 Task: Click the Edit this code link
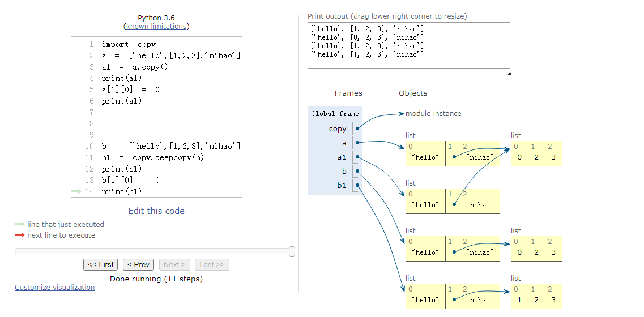156,211
